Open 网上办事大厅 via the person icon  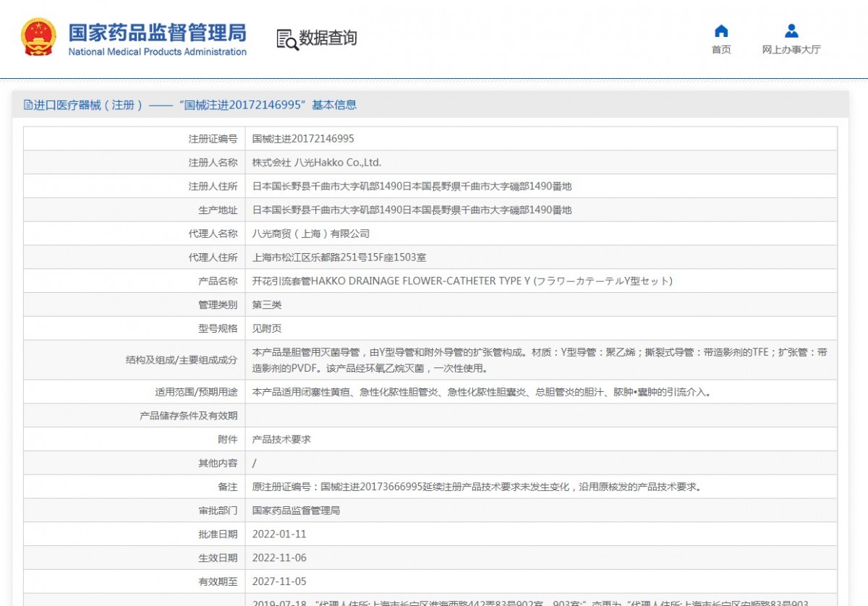tap(791, 31)
